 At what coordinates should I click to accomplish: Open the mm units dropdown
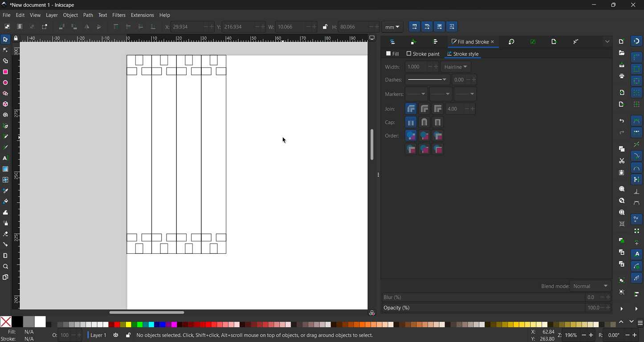tap(392, 27)
